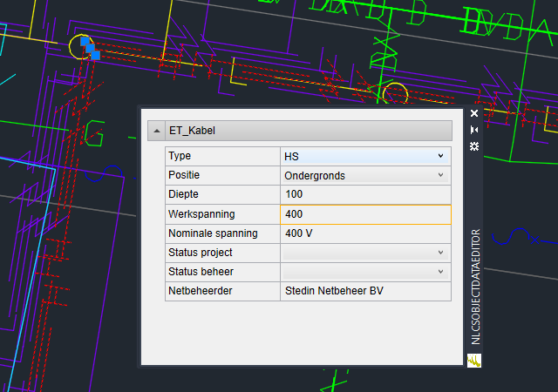Click the Werkspanning value field
This screenshot has height=392, width=558.
point(364,213)
